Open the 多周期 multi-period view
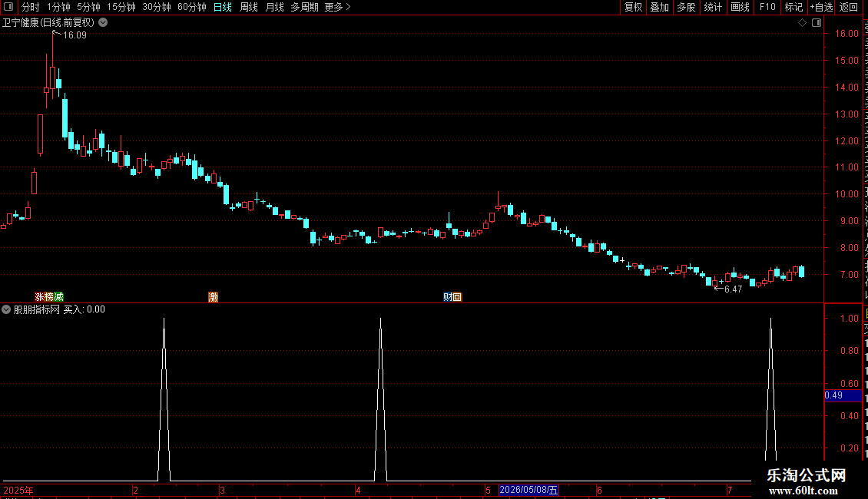868x499 pixels. [x=304, y=7]
